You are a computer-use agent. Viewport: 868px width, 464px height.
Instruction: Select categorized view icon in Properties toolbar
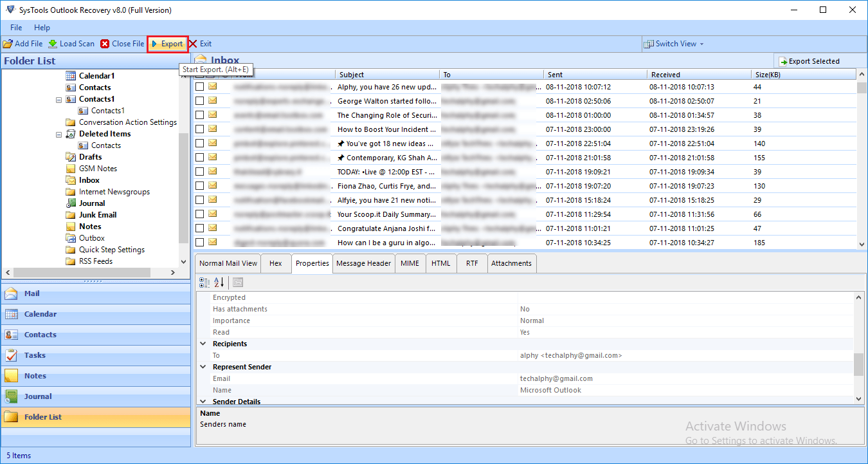click(204, 283)
